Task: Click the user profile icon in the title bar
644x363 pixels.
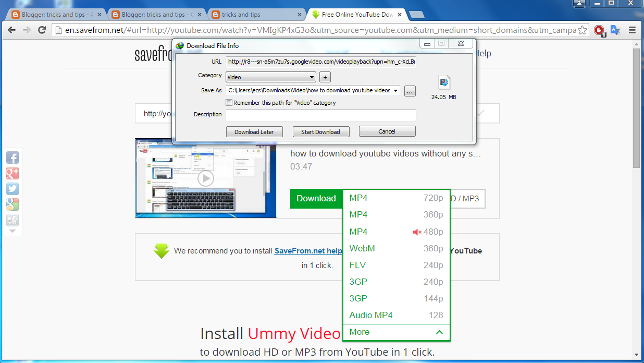Action: tap(580, 4)
